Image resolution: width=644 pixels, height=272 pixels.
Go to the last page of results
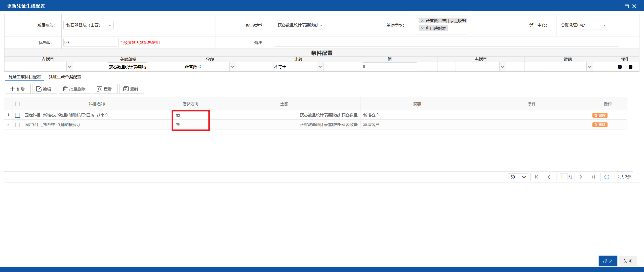593,177
